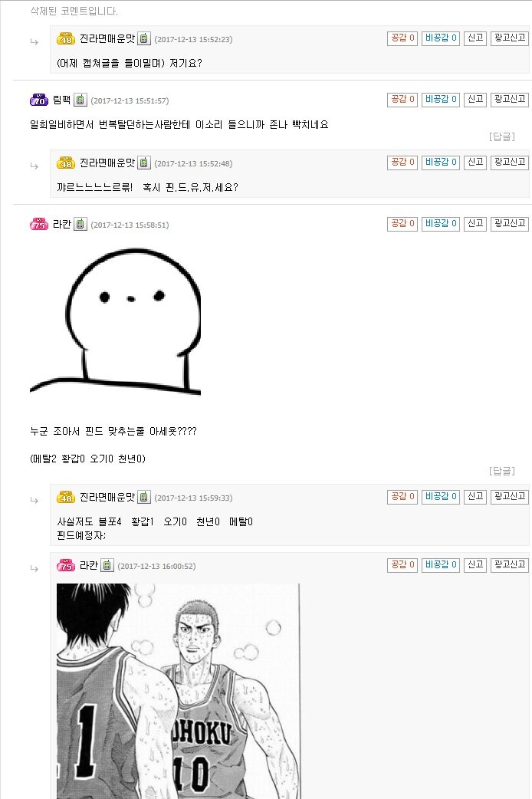Click the reply arrow icon beside the 15:52:48 reply
532x799 pixels.
tap(34, 166)
